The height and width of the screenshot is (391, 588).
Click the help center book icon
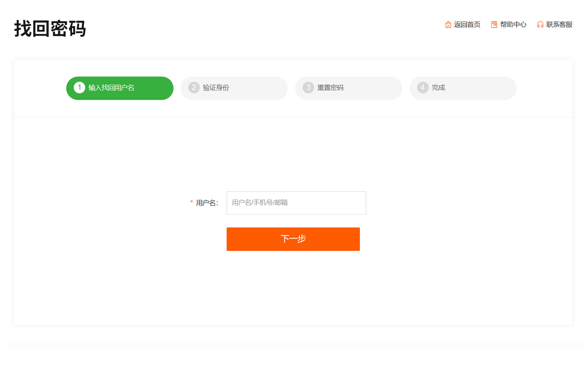pos(494,25)
